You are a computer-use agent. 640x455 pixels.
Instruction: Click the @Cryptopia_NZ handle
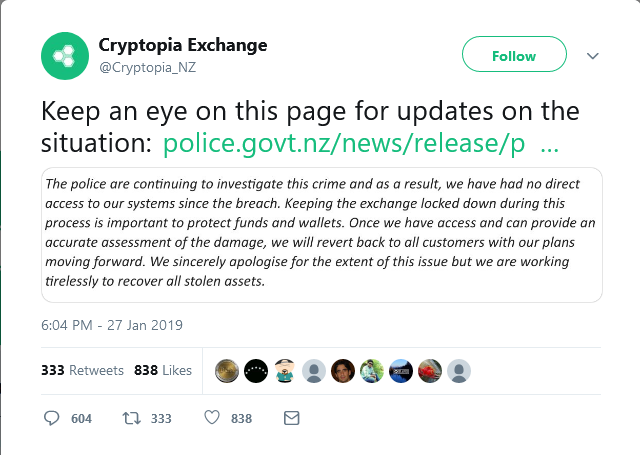[147, 67]
